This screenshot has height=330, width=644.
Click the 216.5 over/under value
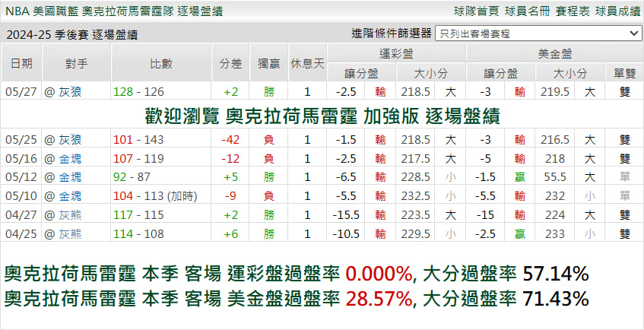pos(555,140)
